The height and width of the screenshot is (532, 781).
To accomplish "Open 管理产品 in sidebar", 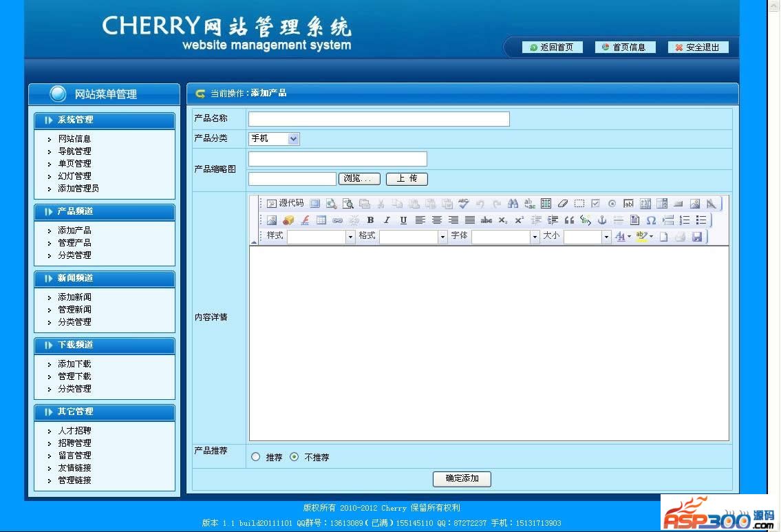I will point(74,243).
